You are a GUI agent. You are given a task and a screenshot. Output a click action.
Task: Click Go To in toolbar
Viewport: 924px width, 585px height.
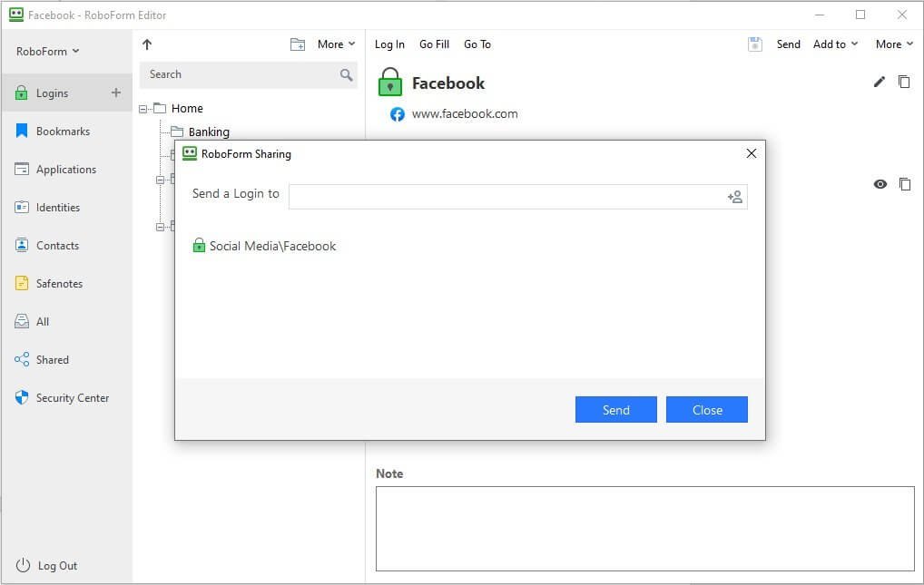coord(477,44)
